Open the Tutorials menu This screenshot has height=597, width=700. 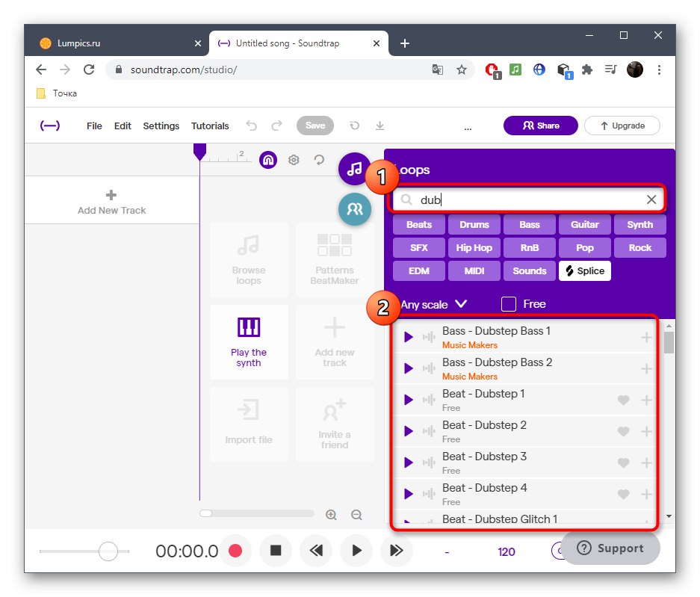pyautogui.click(x=210, y=126)
